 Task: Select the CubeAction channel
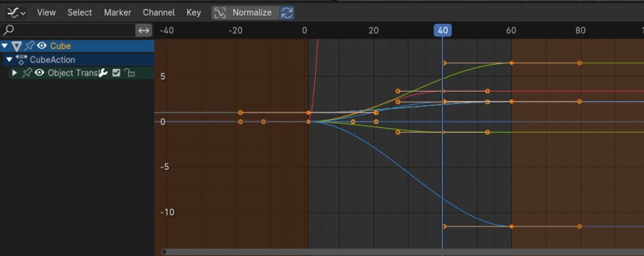(52, 60)
